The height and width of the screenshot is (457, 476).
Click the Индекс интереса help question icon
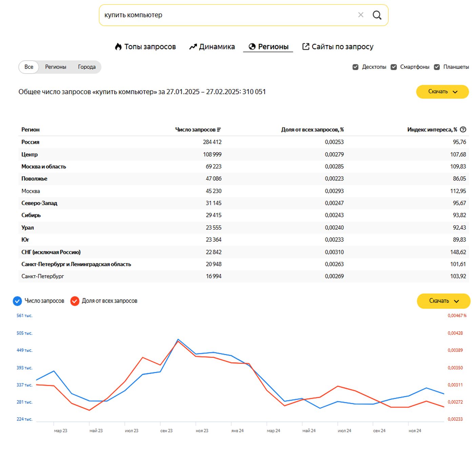point(463,130)
